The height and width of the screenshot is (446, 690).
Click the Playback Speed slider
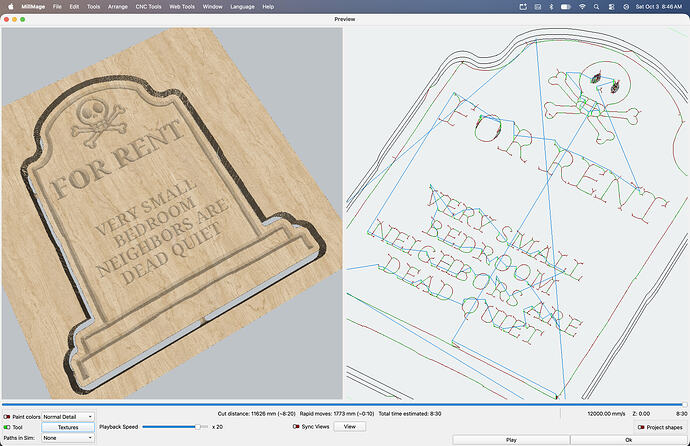pyautogui.click(x=175, y=427)
